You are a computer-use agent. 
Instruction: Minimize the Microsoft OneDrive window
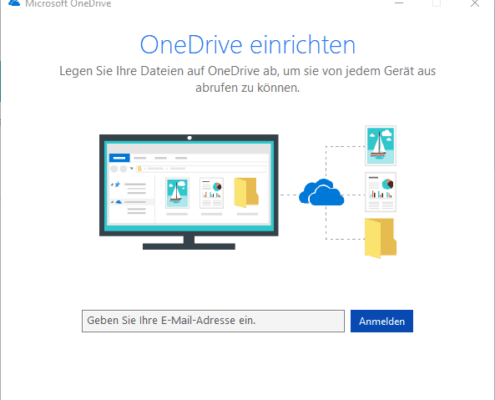click(399, 3)
